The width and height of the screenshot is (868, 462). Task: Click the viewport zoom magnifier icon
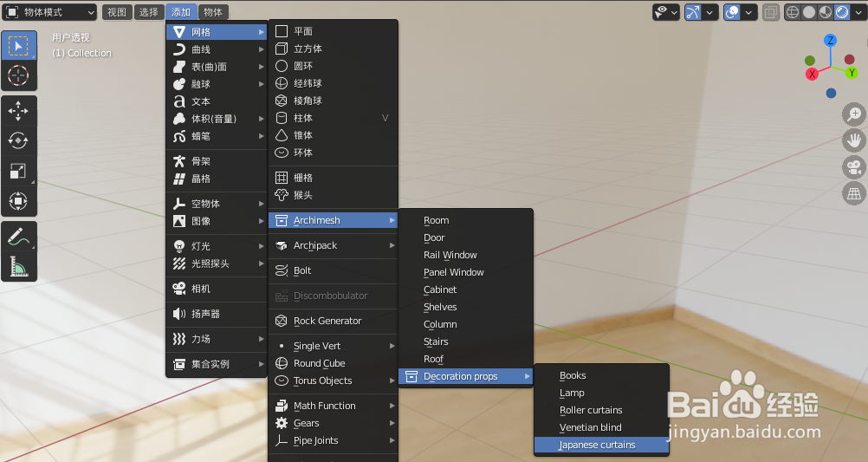[854, 114]
